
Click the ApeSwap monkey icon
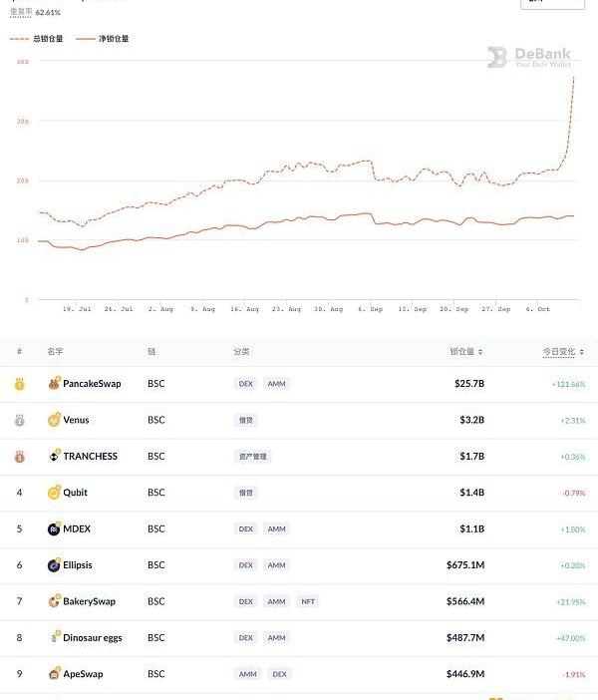(54, 675)
